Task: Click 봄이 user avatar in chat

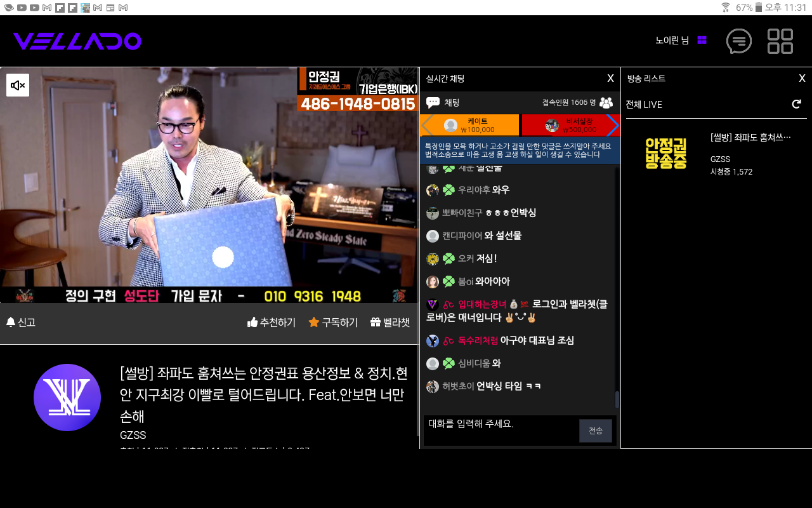Action: coord(433,281)
